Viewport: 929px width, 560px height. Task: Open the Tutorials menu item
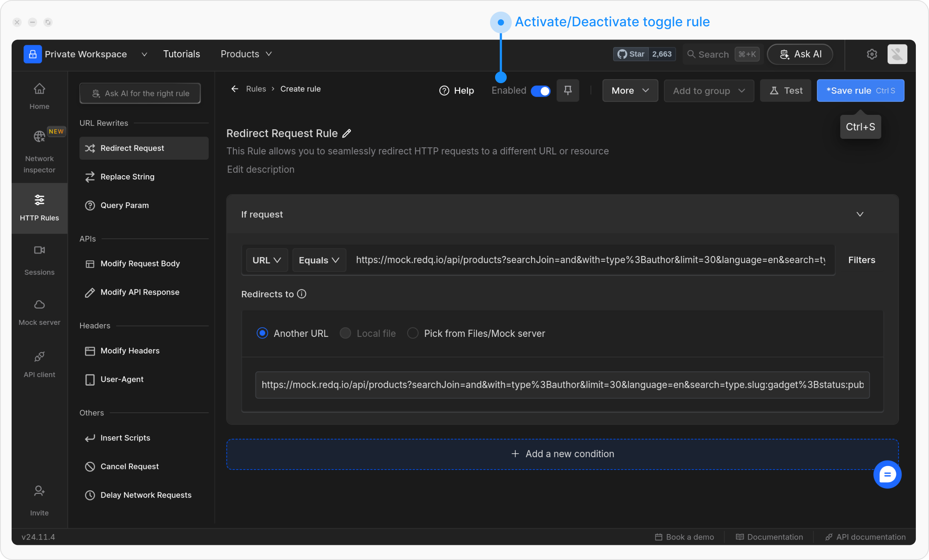point(181,54)
